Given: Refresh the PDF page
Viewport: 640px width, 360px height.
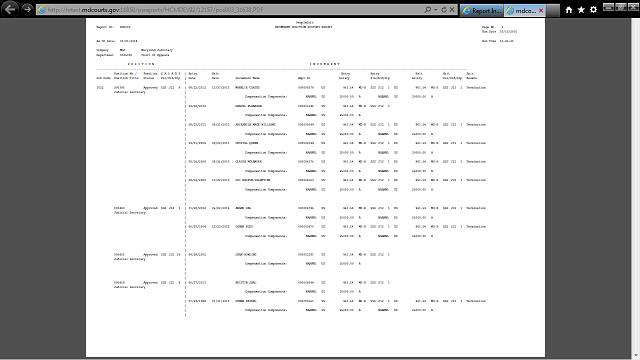Looking at the screenshot, I should 444,9.
